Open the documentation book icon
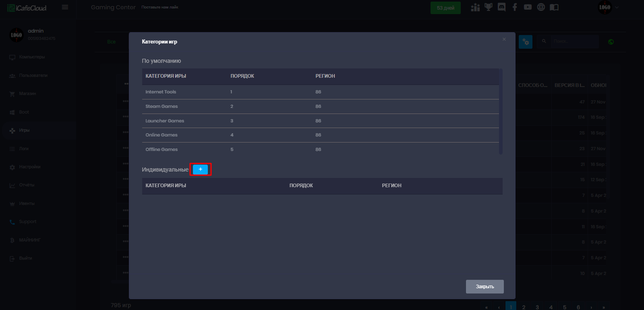The width and height of the screenshot is (644, 310). coord(554,7)
